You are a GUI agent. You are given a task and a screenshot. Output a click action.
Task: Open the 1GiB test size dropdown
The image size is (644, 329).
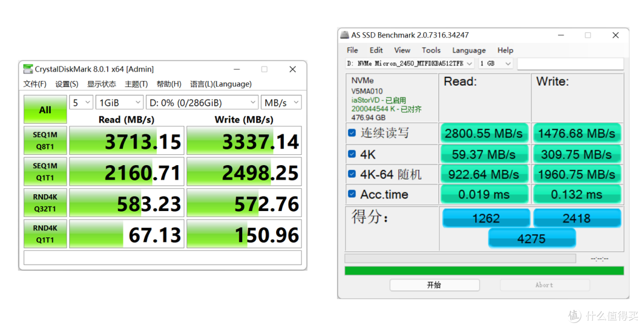click(119, 103)
